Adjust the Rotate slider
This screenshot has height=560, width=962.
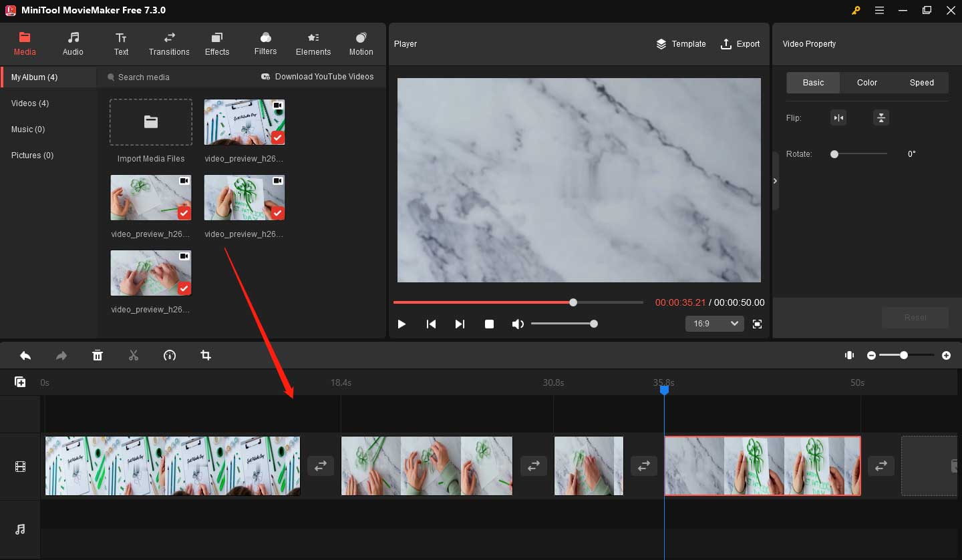[x=860, y=154]
